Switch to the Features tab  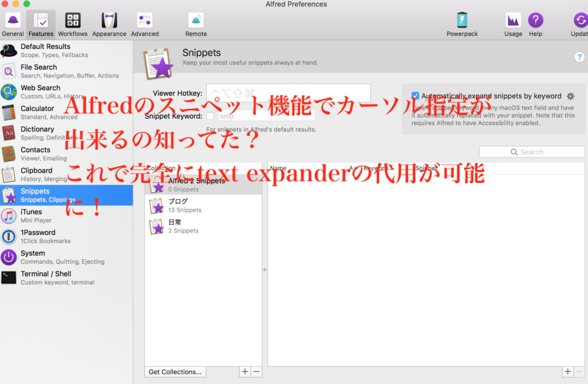[x=41, y=25]
